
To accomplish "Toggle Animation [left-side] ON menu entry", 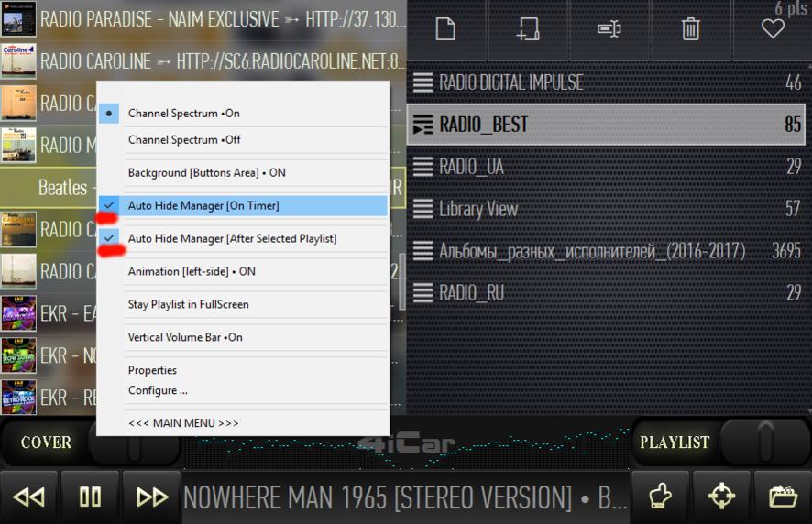I will pyautogui.click(x=192, y=271).
